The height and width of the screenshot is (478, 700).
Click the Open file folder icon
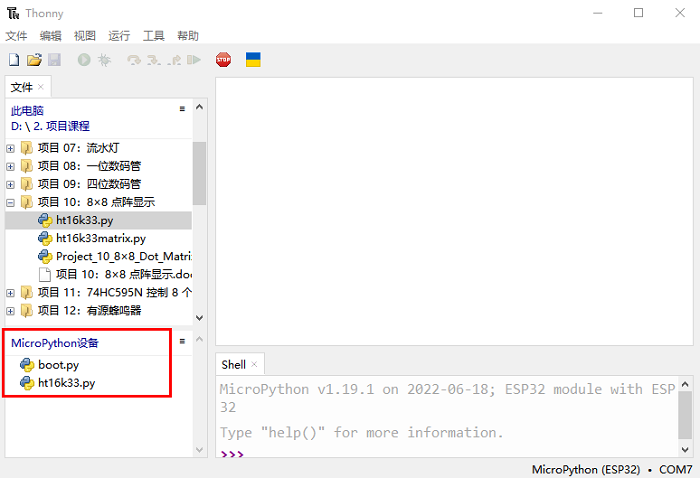34,60
